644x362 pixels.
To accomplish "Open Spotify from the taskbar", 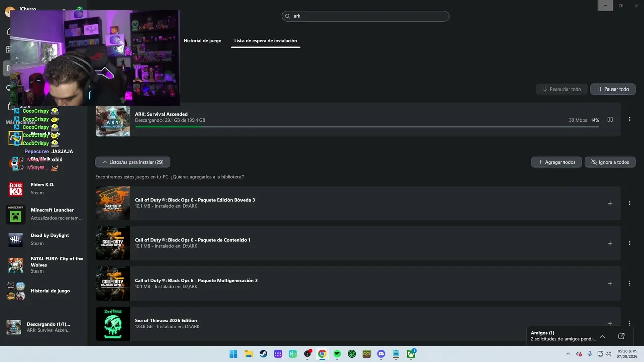I will click(x=337, y=354).
